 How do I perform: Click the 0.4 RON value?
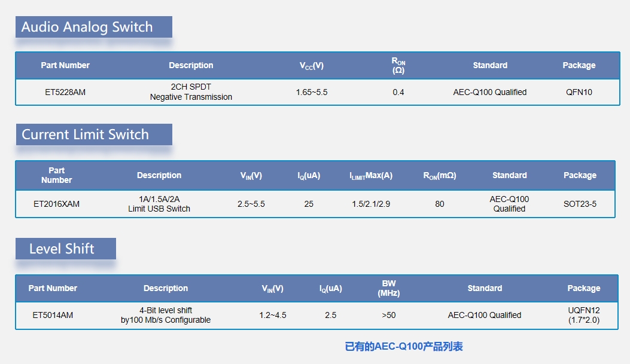[398, 92]
